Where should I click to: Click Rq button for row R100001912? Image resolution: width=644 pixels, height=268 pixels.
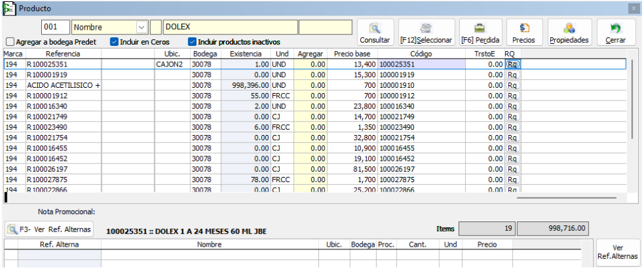(512, 96)
